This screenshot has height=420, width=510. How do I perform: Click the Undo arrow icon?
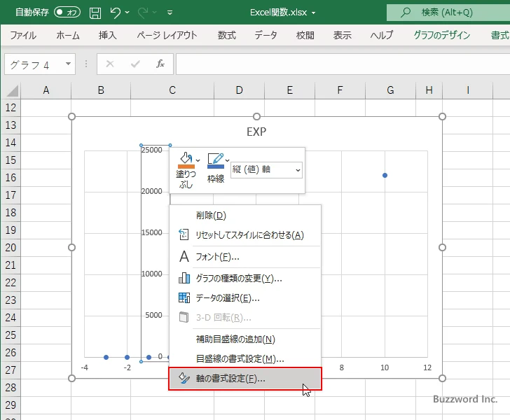tap(116, 13)
